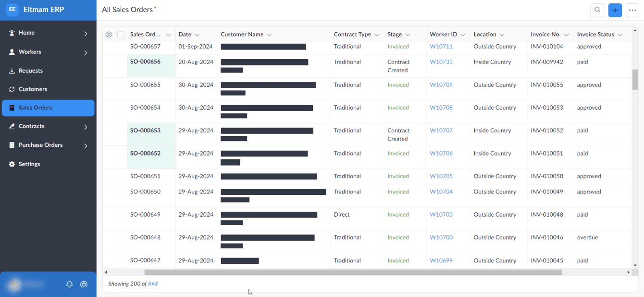Screen dimensions: 644x297
Task: Click the ### total records link
Action: [x=153, y=284]
